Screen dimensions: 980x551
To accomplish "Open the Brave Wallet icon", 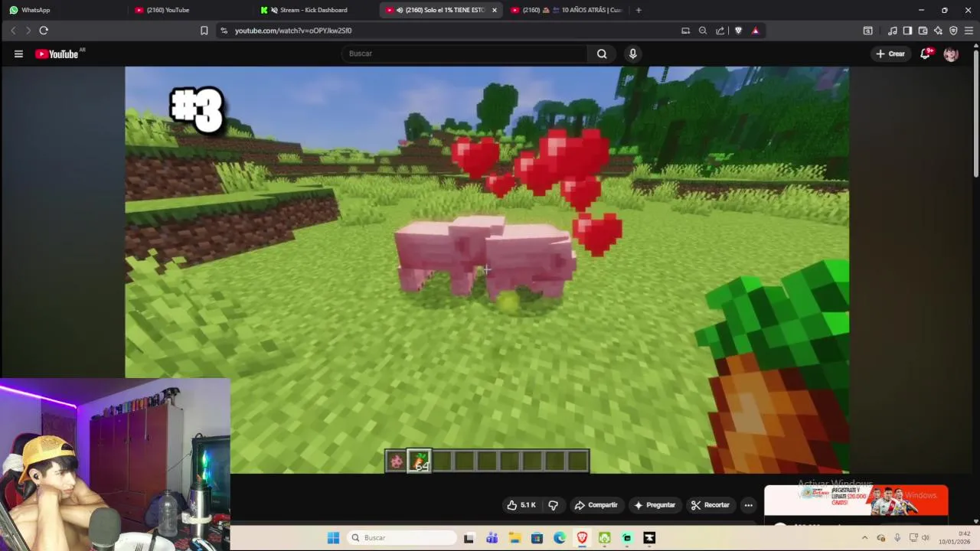I will tap(923, 31).
